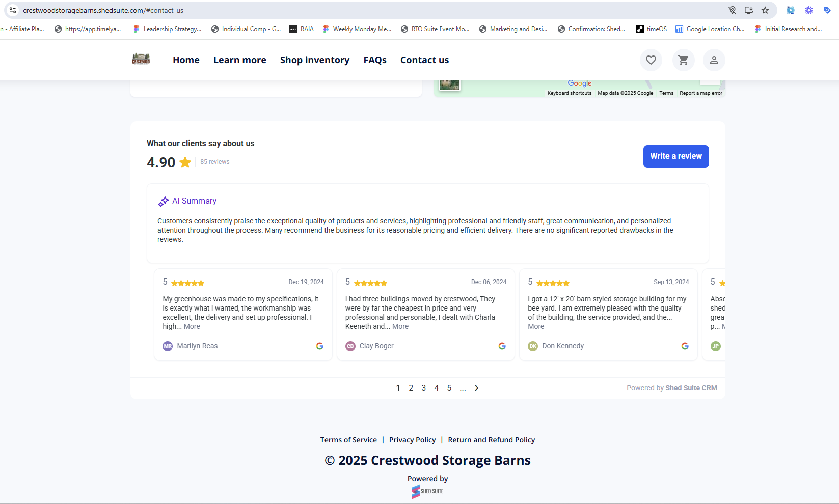Click Google icon on Don Kennedy review
Screen dimensions: 839x504
pyautogui.click(x=685, y=346)
